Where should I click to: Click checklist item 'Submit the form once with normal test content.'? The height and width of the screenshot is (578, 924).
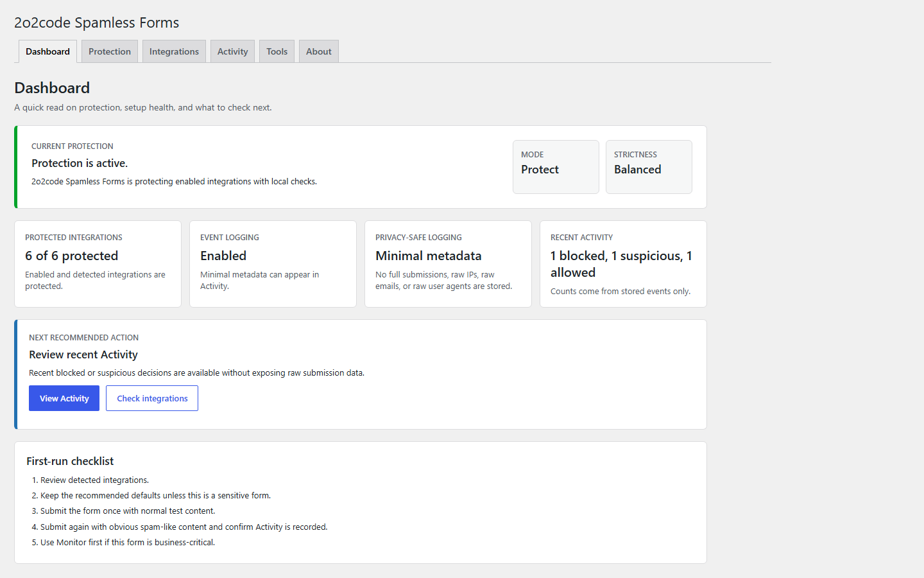click(128, 511)
